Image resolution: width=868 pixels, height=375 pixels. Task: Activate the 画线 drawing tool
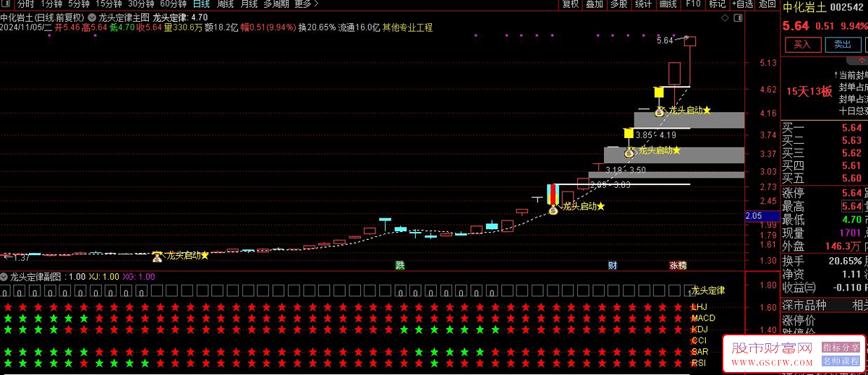tap(668, 4)
